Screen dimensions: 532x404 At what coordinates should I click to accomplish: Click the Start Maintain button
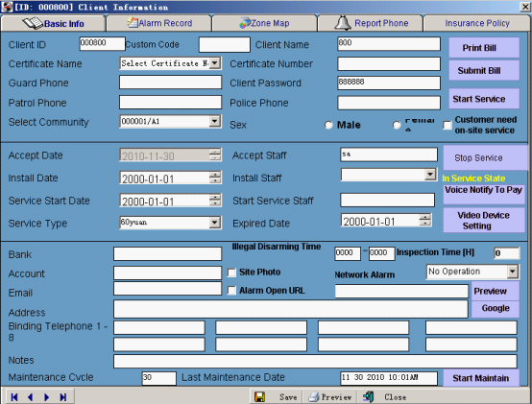[481, 378]
